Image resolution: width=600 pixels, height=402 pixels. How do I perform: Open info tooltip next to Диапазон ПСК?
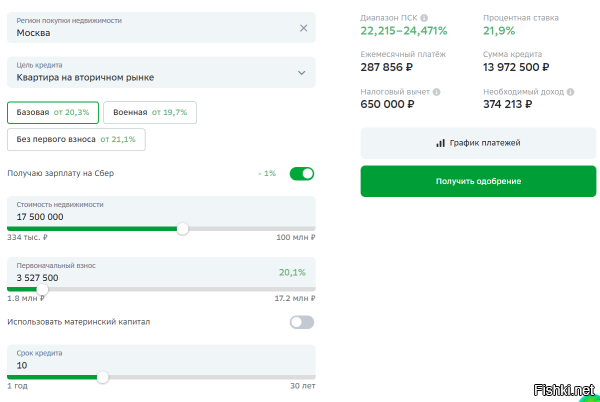point(424,18)
